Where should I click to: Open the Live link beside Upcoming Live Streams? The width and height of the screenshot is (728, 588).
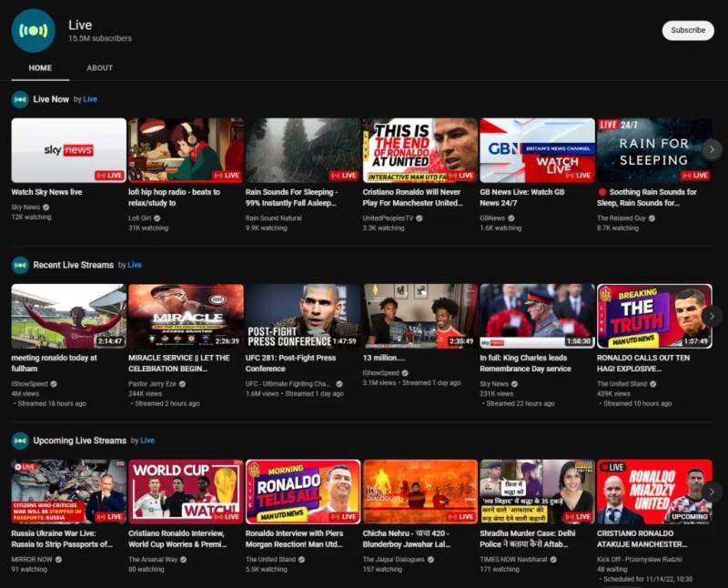click(x=147, y=441)
